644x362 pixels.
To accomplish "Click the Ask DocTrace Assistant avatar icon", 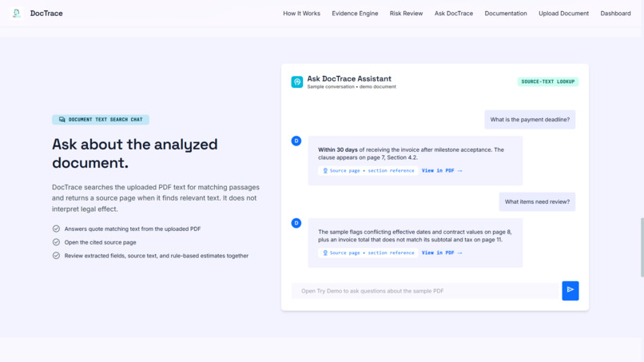I will [297, 82].
